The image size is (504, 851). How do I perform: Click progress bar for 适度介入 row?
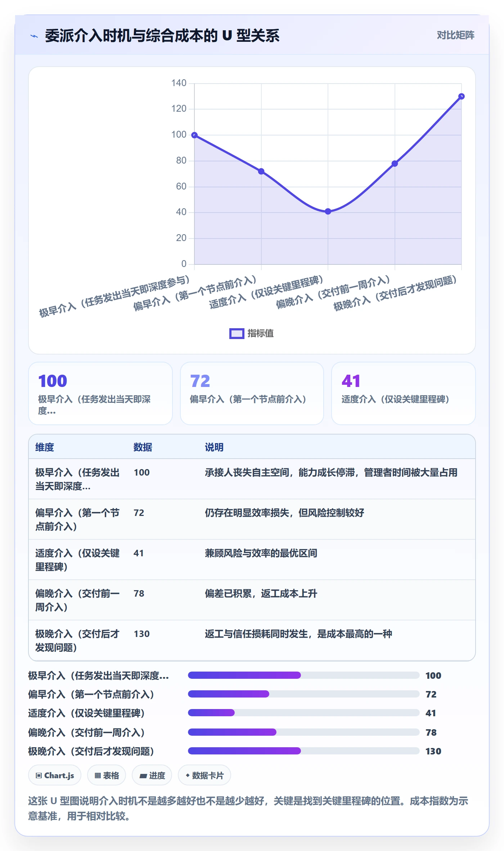[x=304, y=713]
